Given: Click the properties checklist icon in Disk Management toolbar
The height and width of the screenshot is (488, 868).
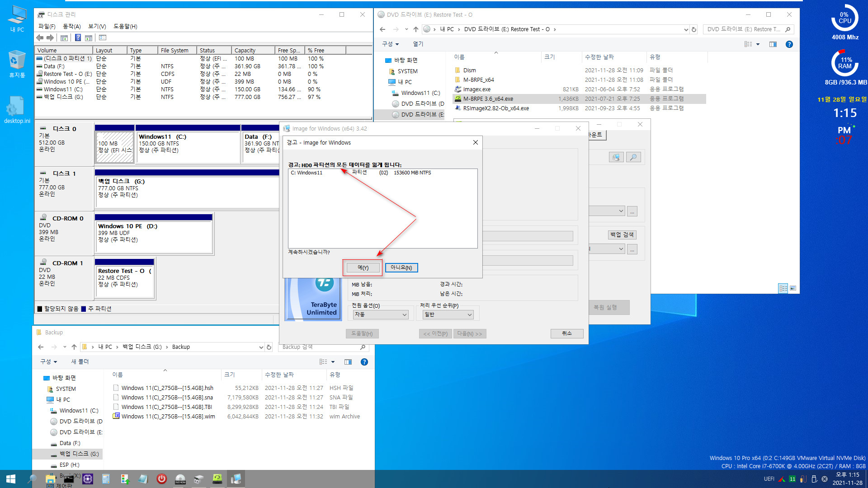Looking at the screenshot, I should coord(103,38).
